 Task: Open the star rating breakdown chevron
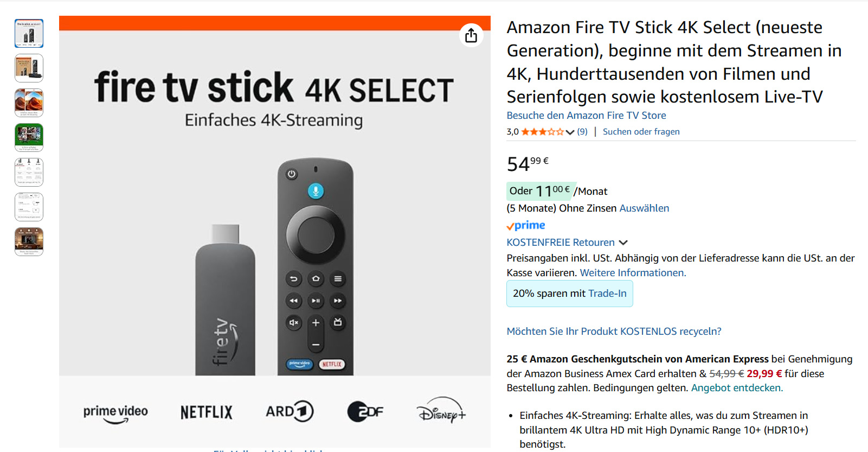[570, 132]
